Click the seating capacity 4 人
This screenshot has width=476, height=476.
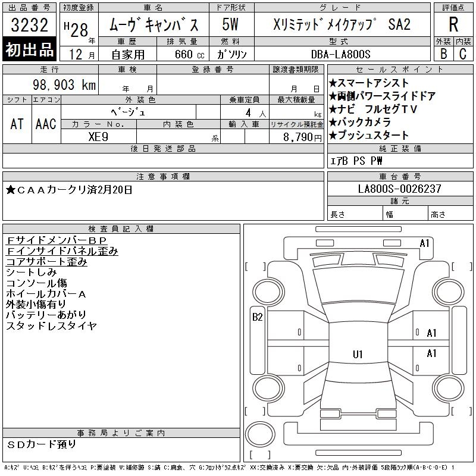(x=256, y=113)
